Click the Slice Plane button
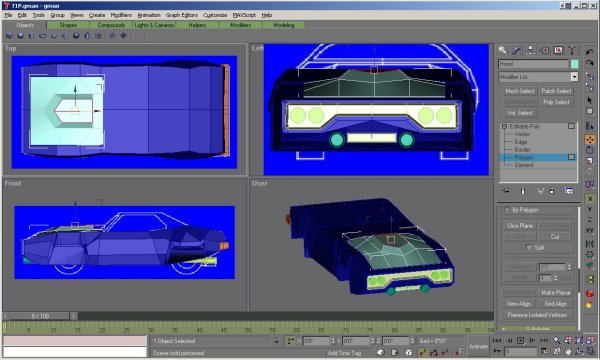The image size is (600, 360). [520, 226]
